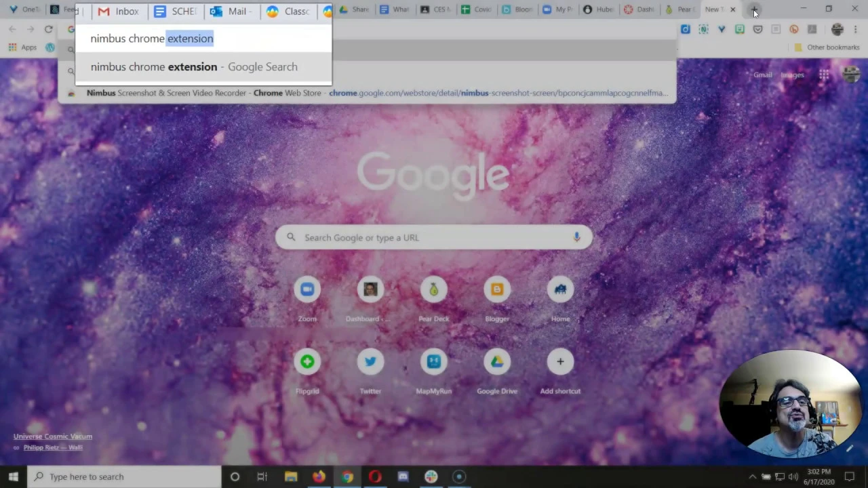Viewport: 868px width, 488px height.
Task: Show hidden system tray icons
Action: [752, 476]
